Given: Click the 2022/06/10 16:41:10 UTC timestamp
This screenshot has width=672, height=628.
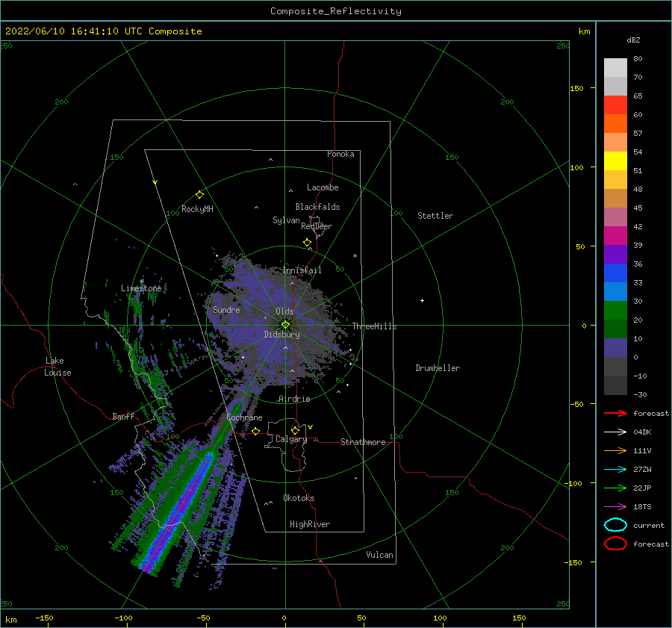Looking at the screenshot, I should (x=103, y=31).
